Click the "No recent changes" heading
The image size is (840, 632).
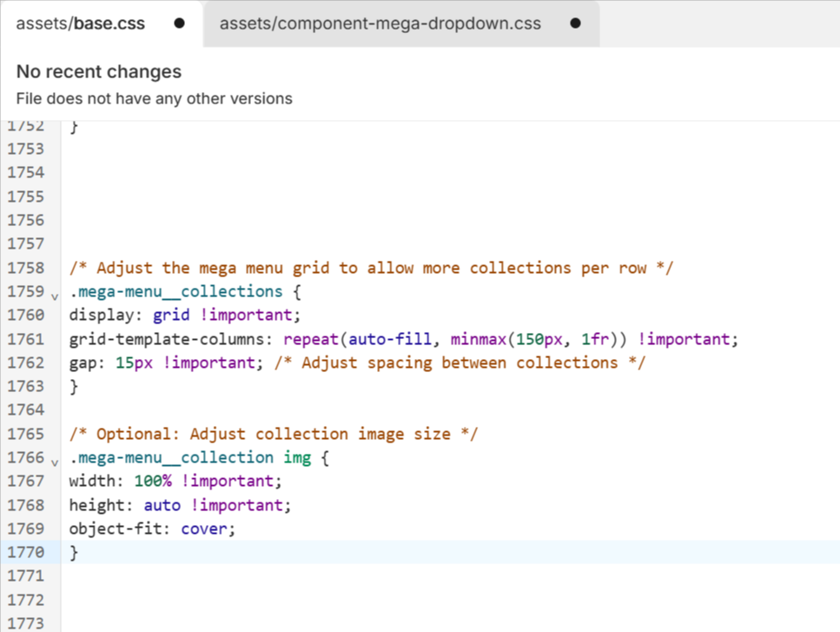pyautogui.click(x=99, y=71)
